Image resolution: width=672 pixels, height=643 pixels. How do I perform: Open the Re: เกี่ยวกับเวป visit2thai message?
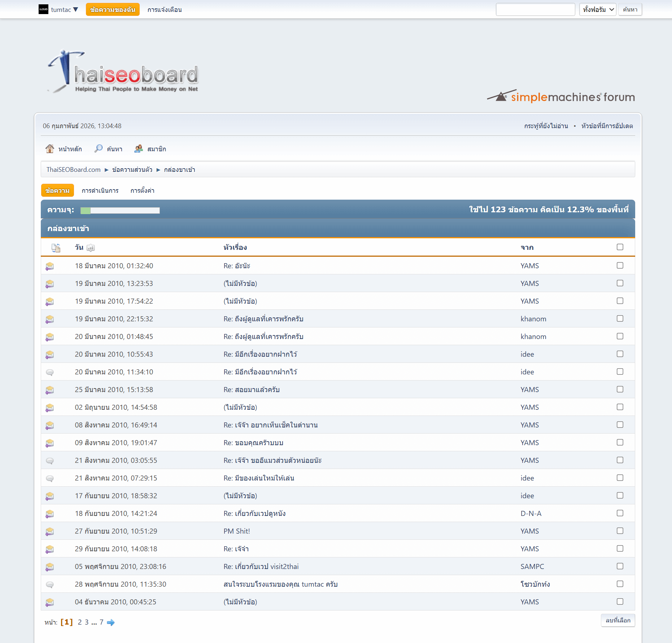point(261,566)
